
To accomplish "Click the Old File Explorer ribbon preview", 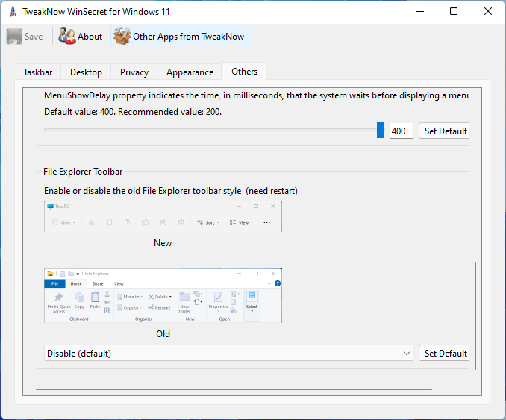I will (x=163, y=295).
